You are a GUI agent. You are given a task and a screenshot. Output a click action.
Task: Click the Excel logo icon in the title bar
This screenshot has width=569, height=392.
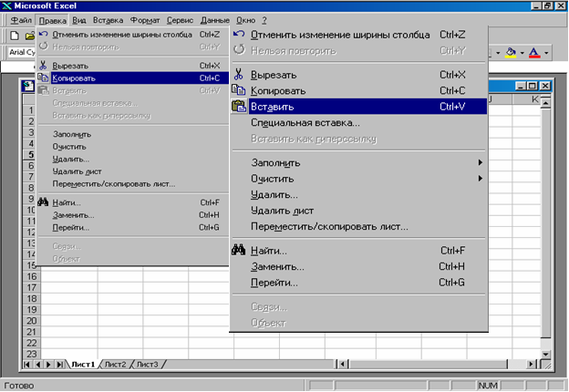click(x=6, y=5)
